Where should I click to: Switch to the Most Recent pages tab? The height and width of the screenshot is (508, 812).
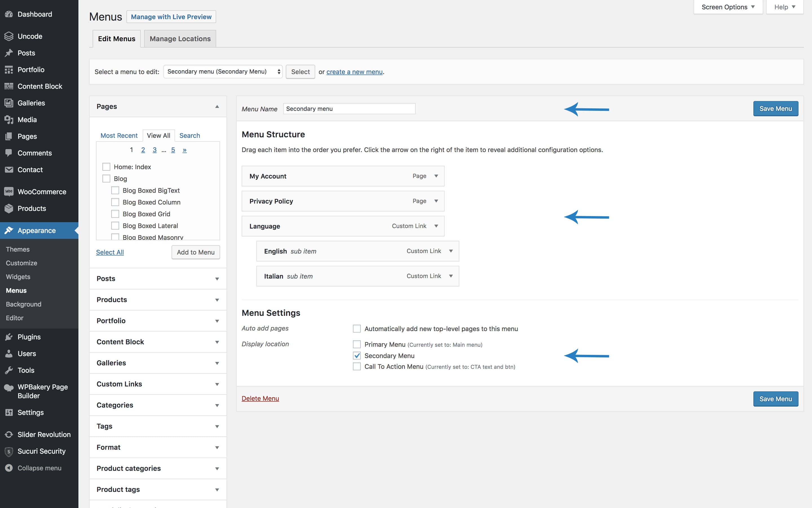[119, 135]
